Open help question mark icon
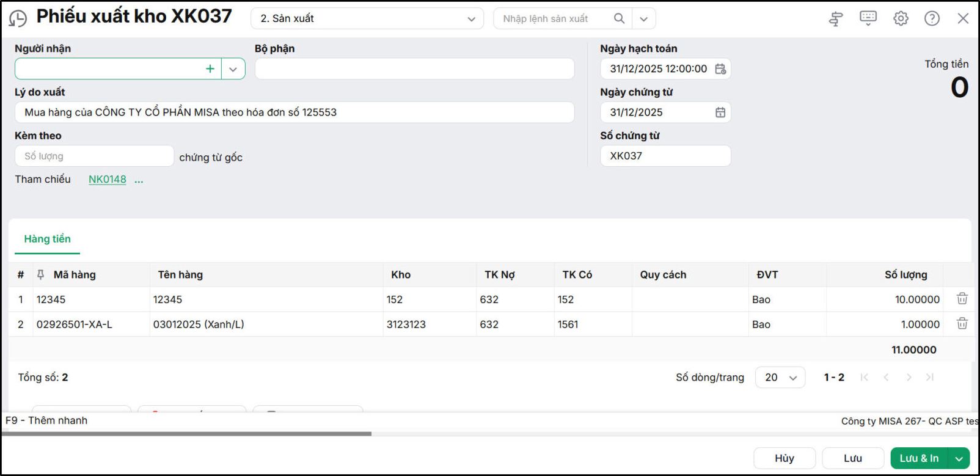This screenshot has height=476, width=980. pyautogui.click(x=932, y=18)
